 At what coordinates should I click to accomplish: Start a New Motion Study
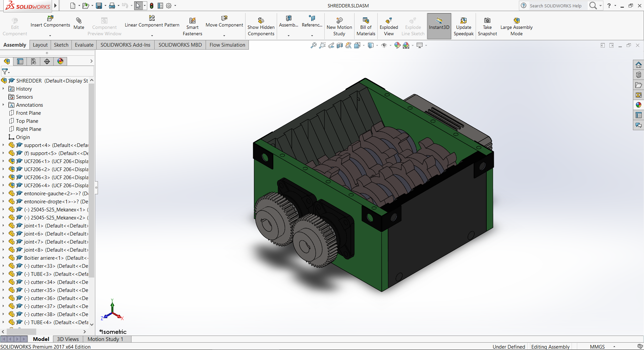339,27
